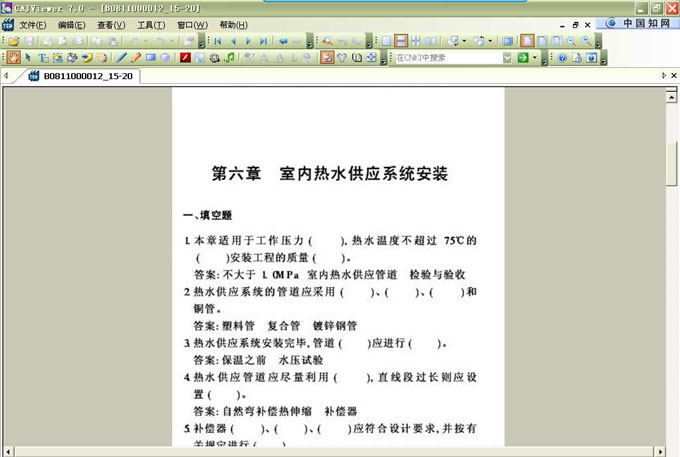Choose the line drawing annotation tool
Image resolution: width=680 pixels, height=457 pixels.
coord(121,58)
